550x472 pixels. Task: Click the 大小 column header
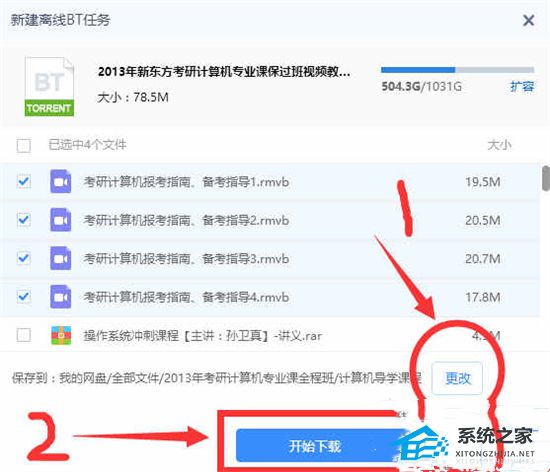(x=499, y=144)
